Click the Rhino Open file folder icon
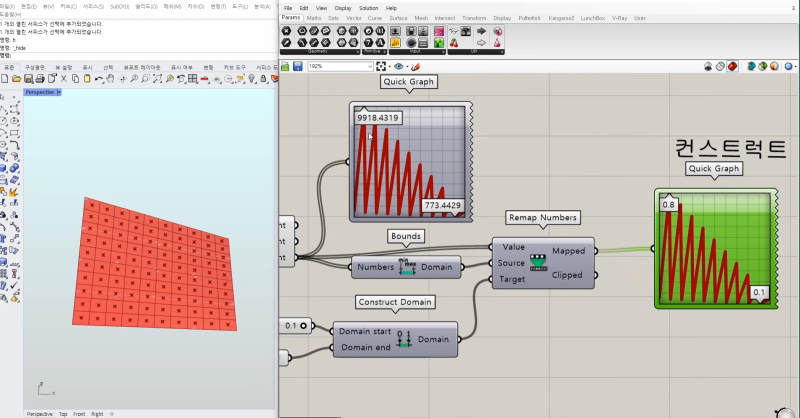Image resolution: width=800 pixels, height=418 pixels. click(x=17, y=79)
